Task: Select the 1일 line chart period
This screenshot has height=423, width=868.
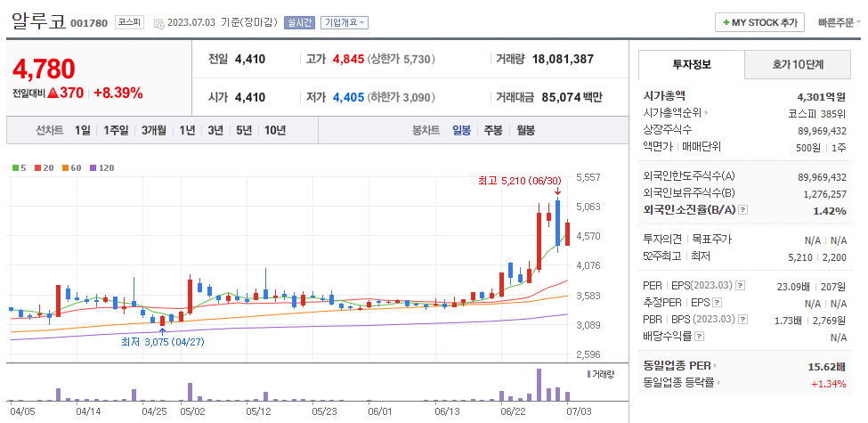Action: click(82, 131)
